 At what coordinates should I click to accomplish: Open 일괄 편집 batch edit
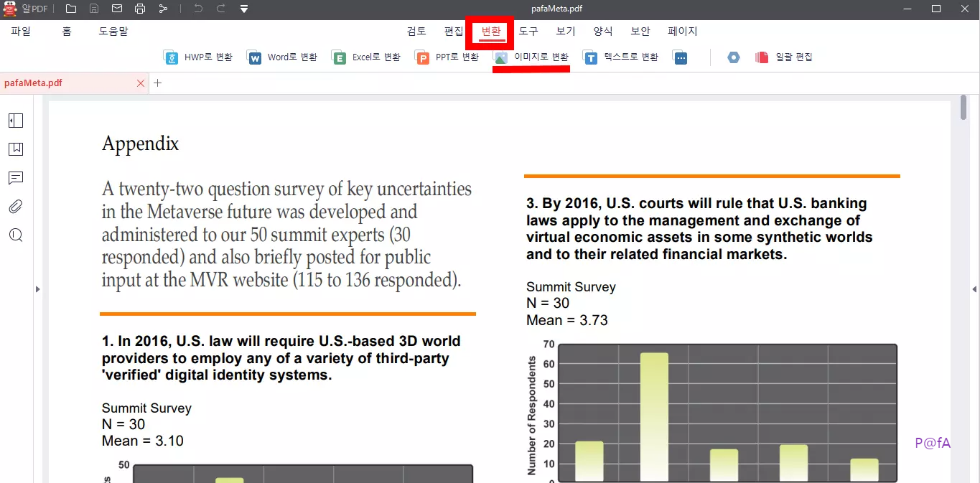[784, 57]
